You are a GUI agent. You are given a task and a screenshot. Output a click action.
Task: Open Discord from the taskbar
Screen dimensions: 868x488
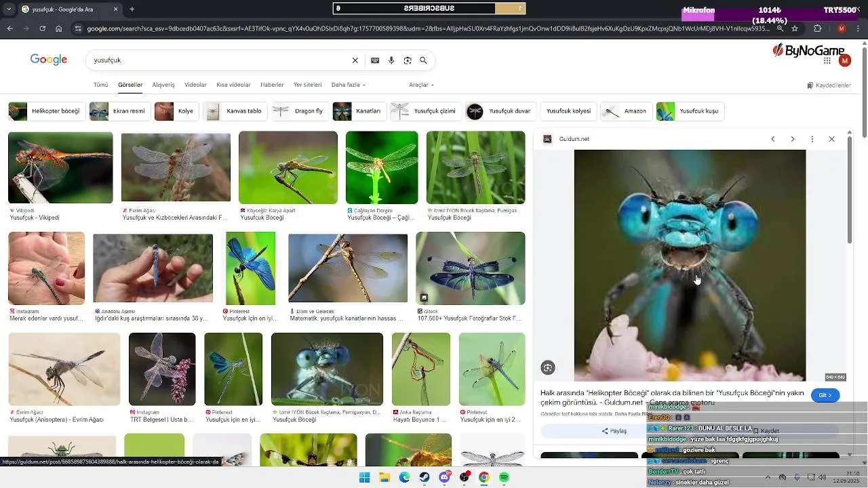pyautogui.click(x=444, y=477)
